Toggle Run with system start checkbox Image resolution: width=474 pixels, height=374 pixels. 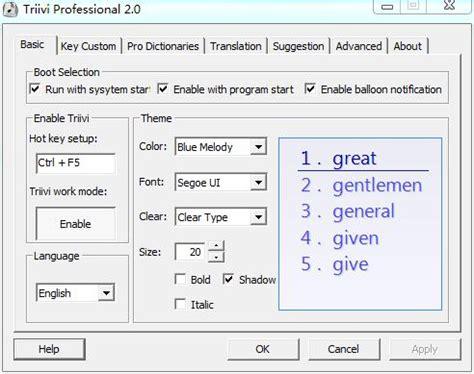point(35,89)
